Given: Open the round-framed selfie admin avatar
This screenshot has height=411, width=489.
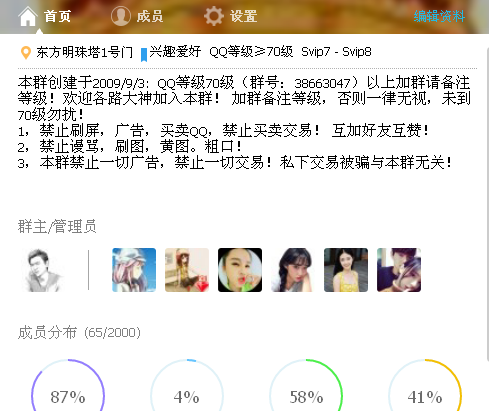Looking at the screenshot, I should [240, 270].
